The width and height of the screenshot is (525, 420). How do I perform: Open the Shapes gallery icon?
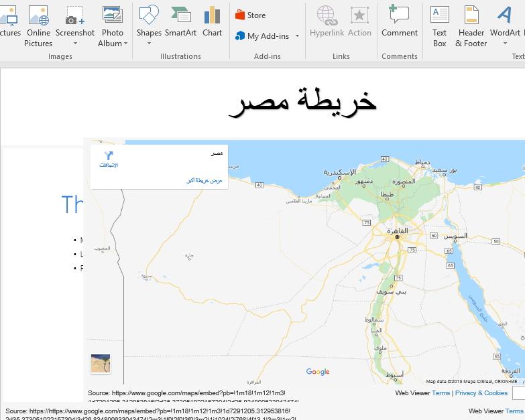pyautogui.click(x=149, y=15)
